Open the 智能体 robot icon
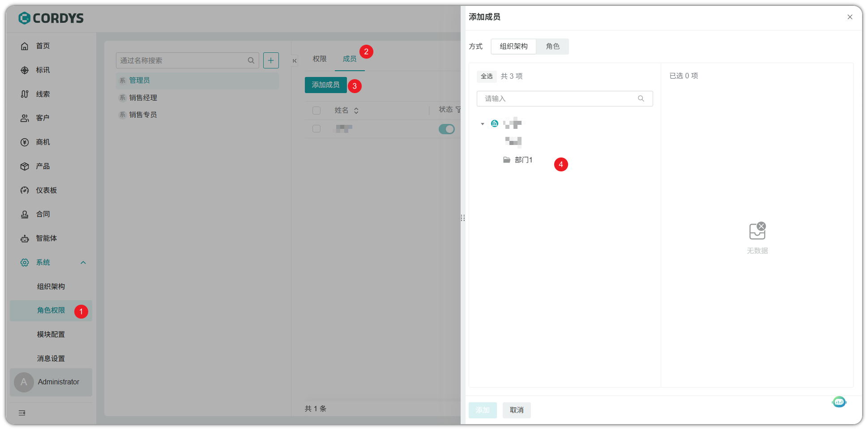The width and height of the screenshot is (868, 430). pos(25,238)
